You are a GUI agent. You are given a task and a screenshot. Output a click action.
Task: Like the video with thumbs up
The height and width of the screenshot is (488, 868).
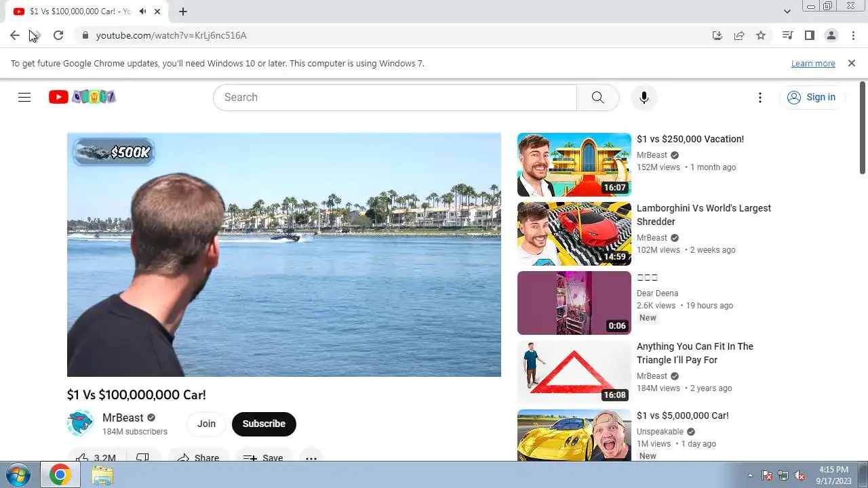coord(97,457)
